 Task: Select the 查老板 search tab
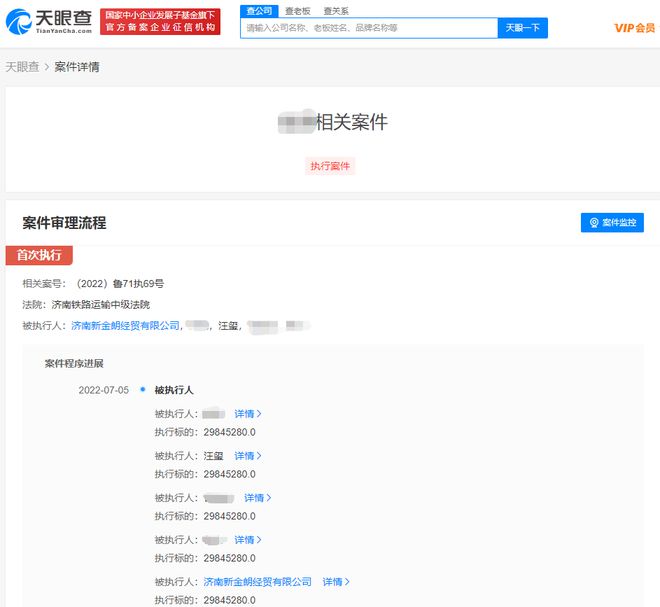pyautogui.click(x=298, y=11)
